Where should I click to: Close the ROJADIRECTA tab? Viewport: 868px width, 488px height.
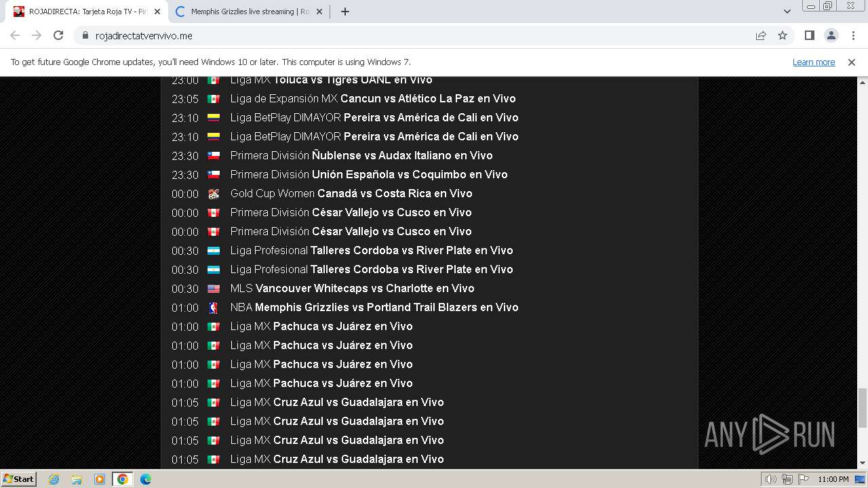(157, 12)
